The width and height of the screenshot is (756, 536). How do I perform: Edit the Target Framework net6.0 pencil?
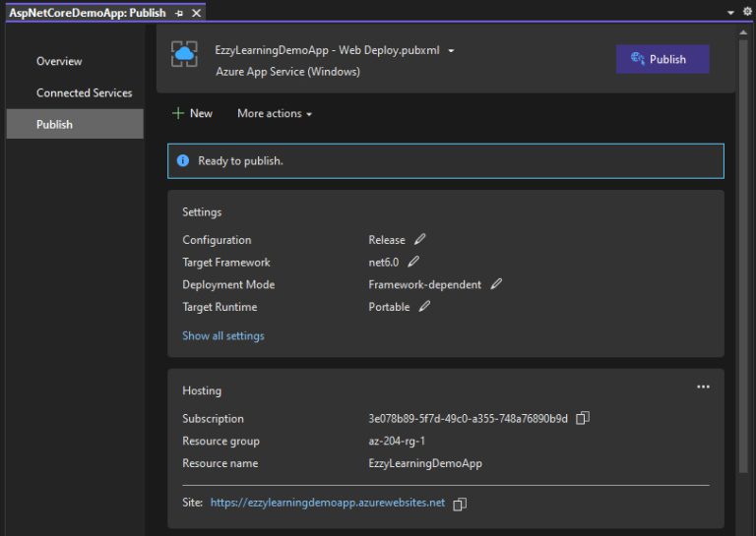[413, 262]
